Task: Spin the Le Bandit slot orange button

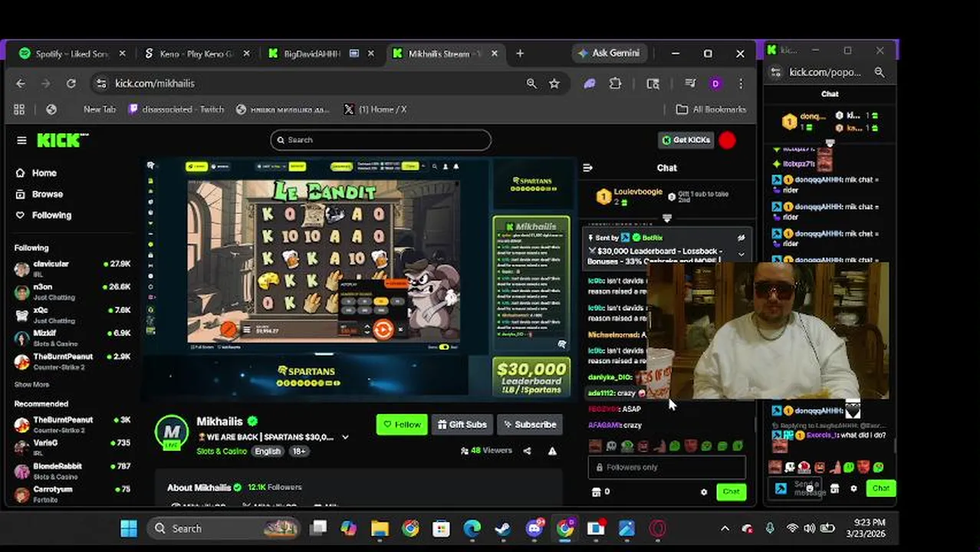Action: point(383,330)
